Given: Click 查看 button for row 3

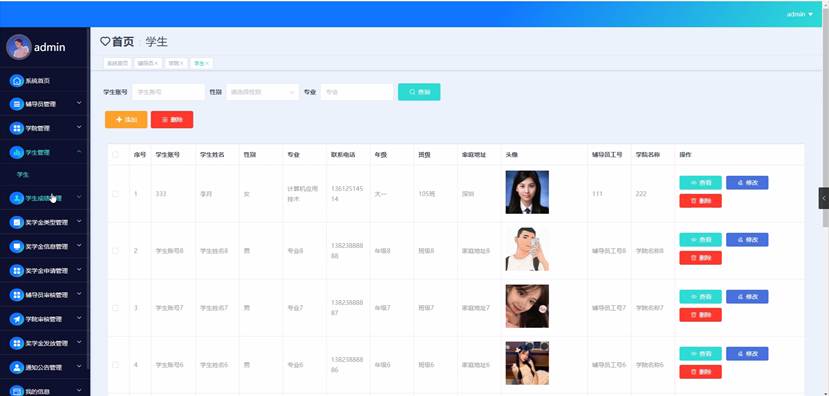Looking at the screenshot, I should point(700,297).
